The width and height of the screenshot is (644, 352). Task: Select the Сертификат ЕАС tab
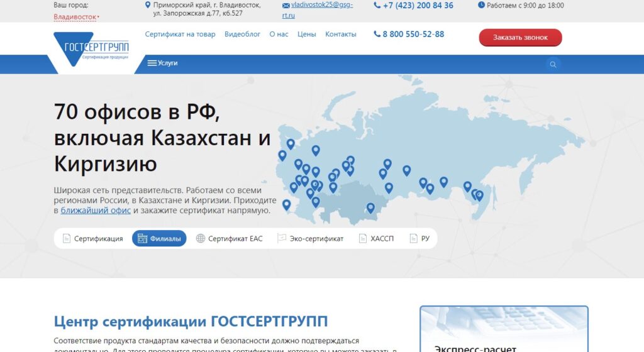[x=229, y=238]
